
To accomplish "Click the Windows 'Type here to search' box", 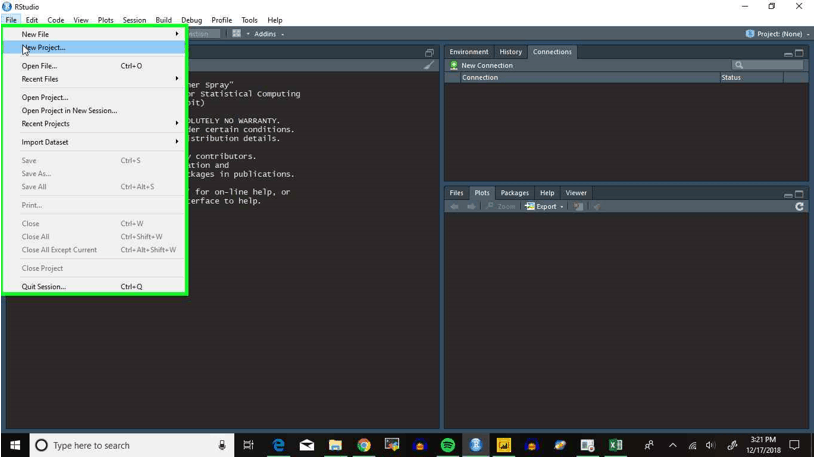I will point(132,445).
